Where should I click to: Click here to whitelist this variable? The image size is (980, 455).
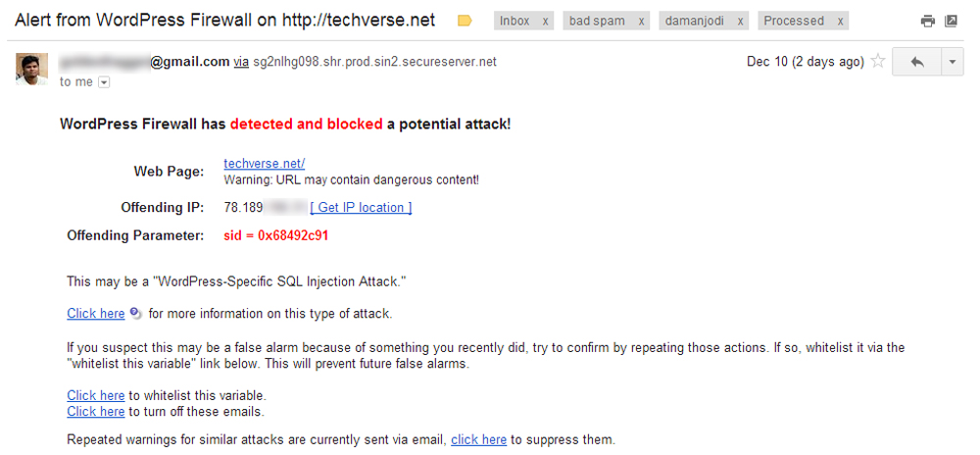96,395
